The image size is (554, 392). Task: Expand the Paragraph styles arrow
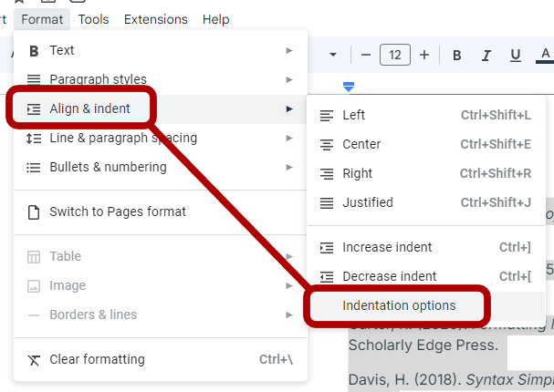pos(289,79)
